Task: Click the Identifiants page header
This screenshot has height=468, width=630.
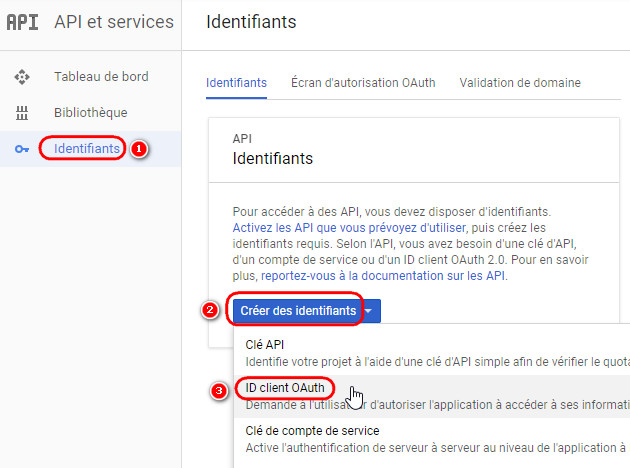Action: [x=251, y=22]
